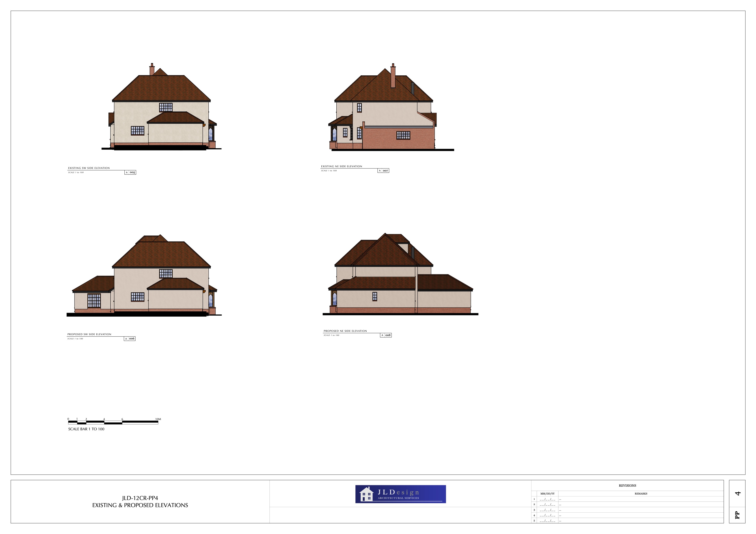Click 'SCALE 1 to 100' under Proposed SW elevation
This screenshot has height=534, width=756.
pos(75,339)
